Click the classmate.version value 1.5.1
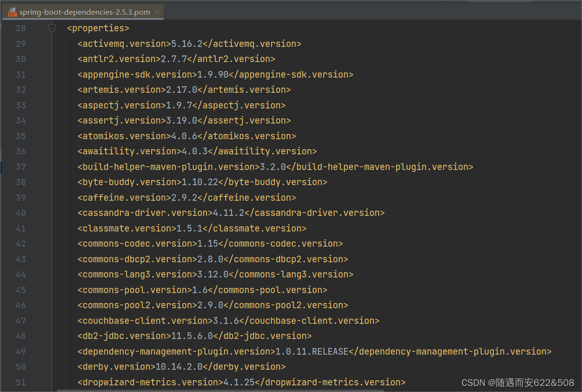This screenshot has height=392, width=582. click(190, 228)
